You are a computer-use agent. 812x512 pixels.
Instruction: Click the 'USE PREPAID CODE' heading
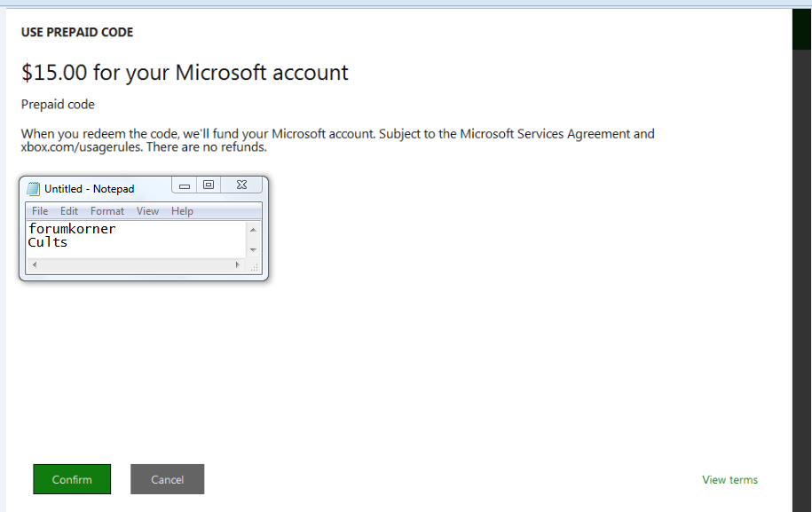pos(77,32)
